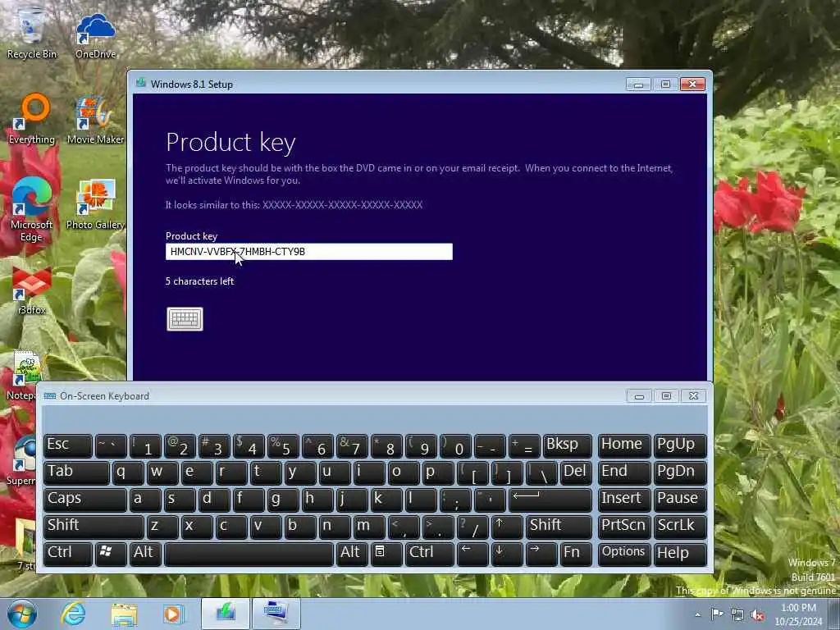Tap the left arrow key on the keyboard
This screenshot has width=840, height=630.
point(472,554)
